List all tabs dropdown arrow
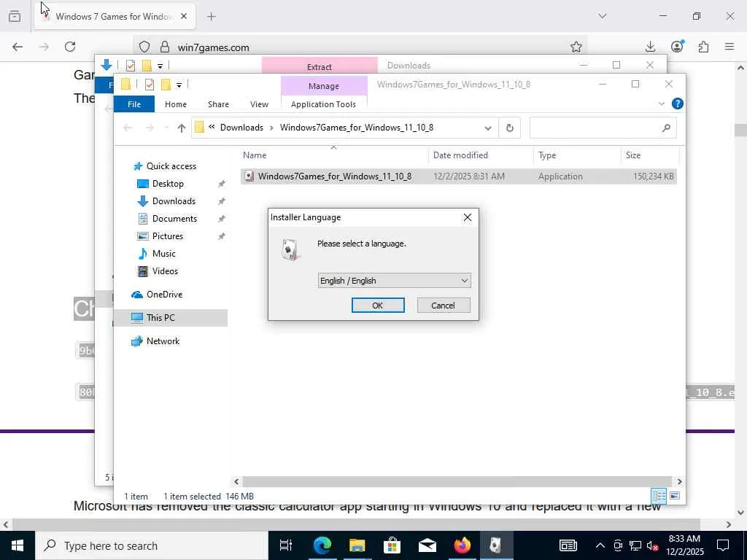 click(x=603, y=16)
